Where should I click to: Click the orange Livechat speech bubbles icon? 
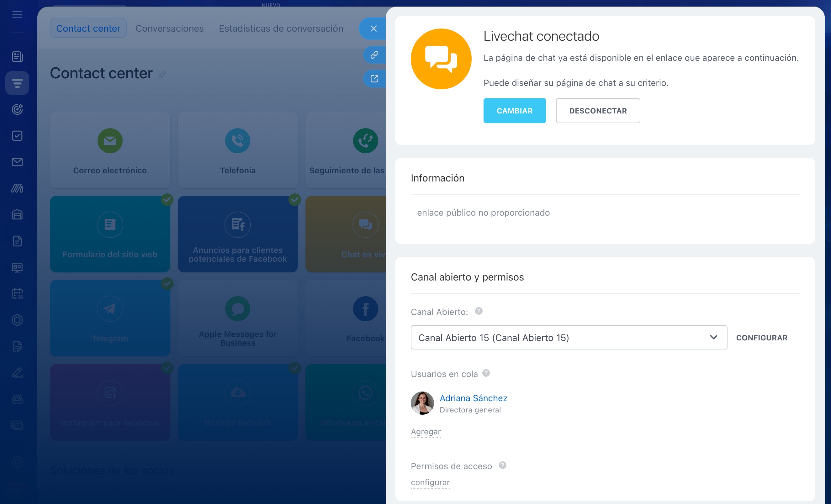pyautogui.click(x=441, y=59)
